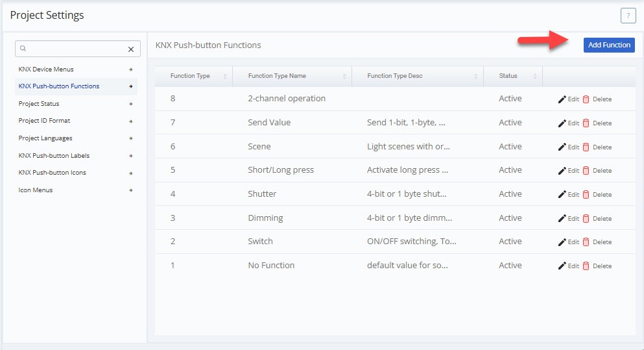Click Delete link for Send Value
This screenshot has width=644, height=350.
602,123
